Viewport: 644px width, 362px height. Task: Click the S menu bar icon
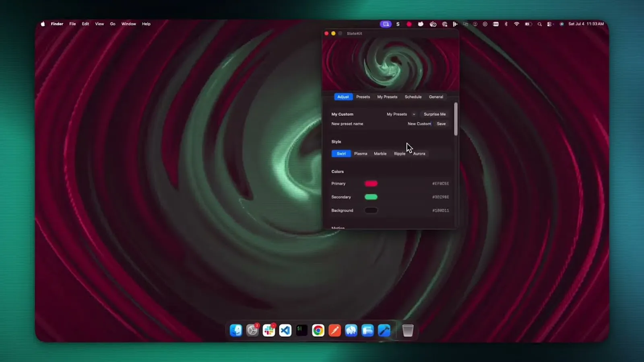click(398, 24)
